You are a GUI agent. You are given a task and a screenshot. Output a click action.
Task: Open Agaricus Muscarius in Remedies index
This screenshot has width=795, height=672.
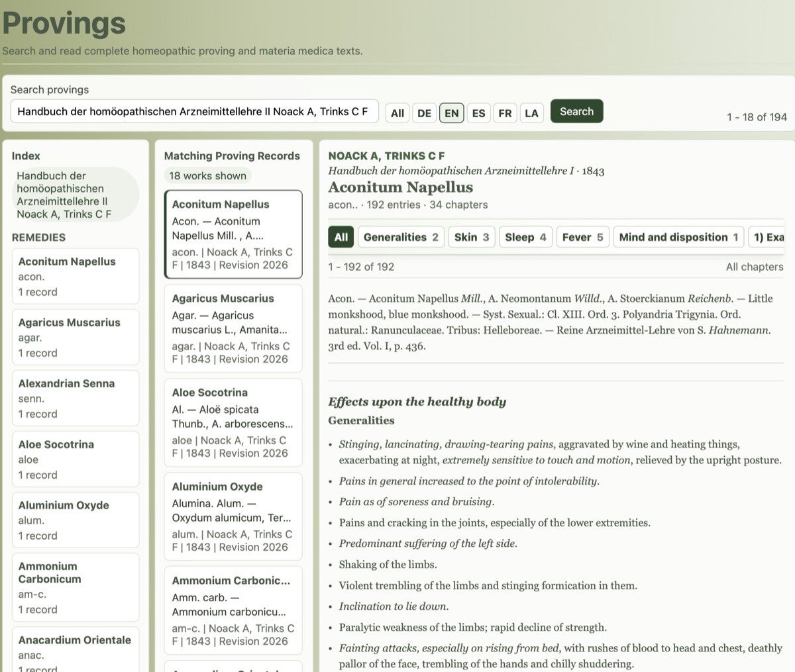[76, 337]
